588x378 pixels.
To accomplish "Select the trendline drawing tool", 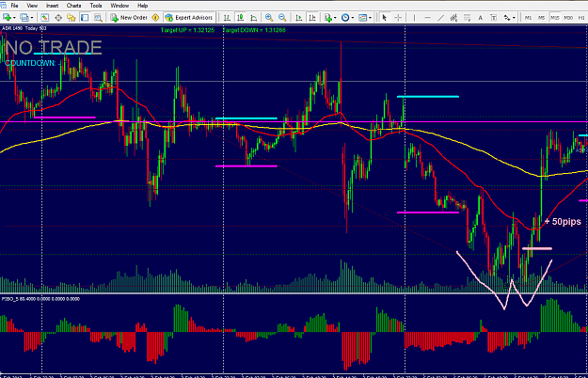I will [x=441, y=18].
